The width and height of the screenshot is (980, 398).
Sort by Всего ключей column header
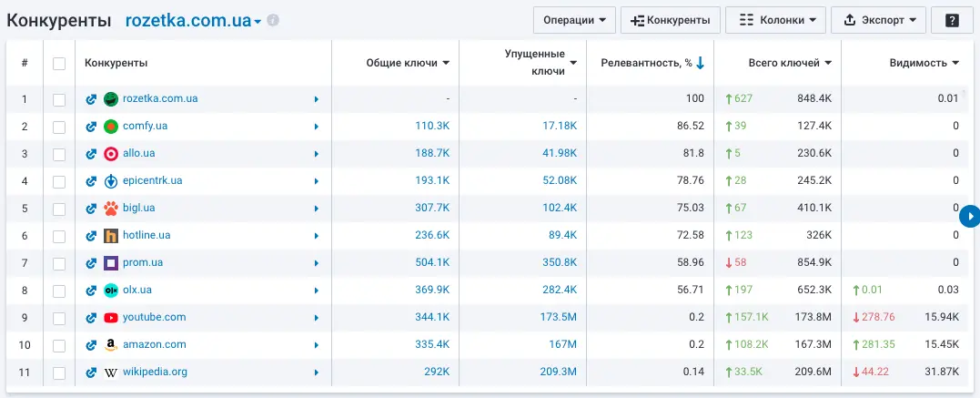click(x=790, y=63)
